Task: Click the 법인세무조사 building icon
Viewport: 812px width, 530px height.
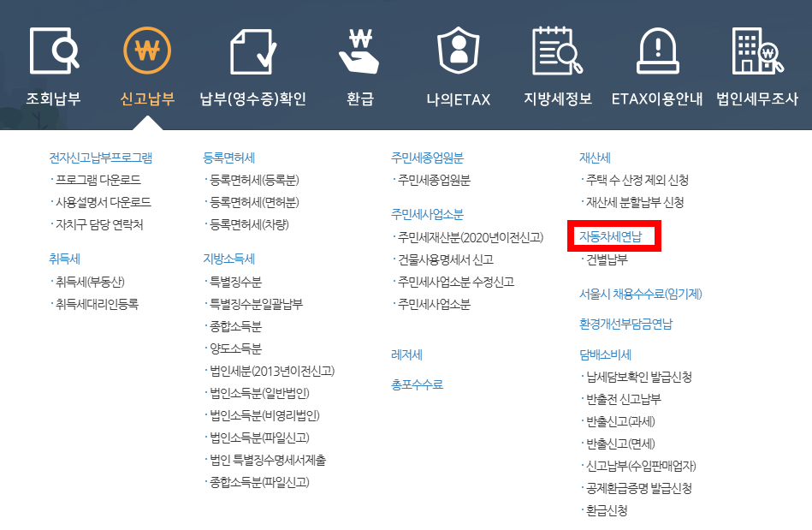Action: 757,51
